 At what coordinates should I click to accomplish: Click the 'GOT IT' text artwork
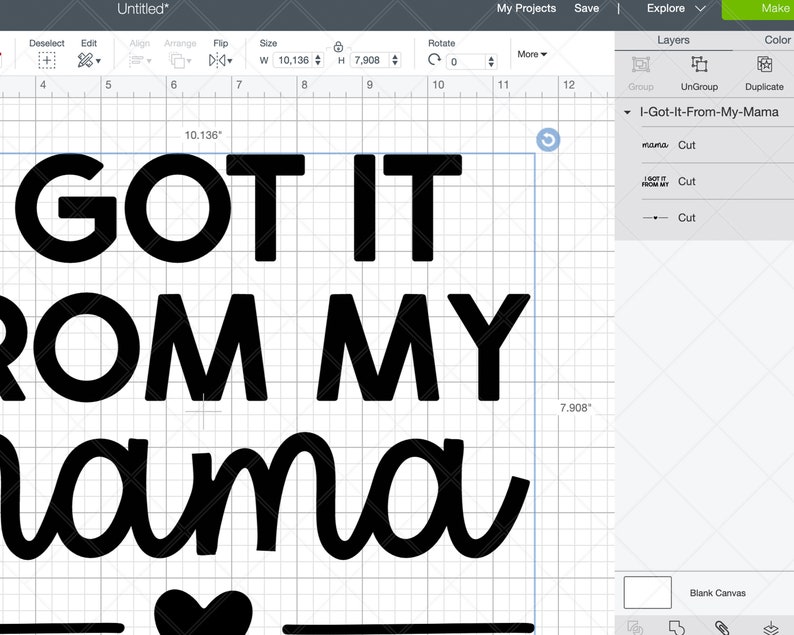(238, 208)
